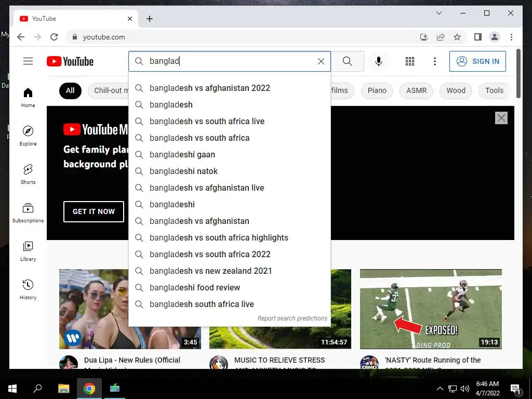
Task: Choose suggestion bangladeshi gaan
Action: click(x=230, y=155)
